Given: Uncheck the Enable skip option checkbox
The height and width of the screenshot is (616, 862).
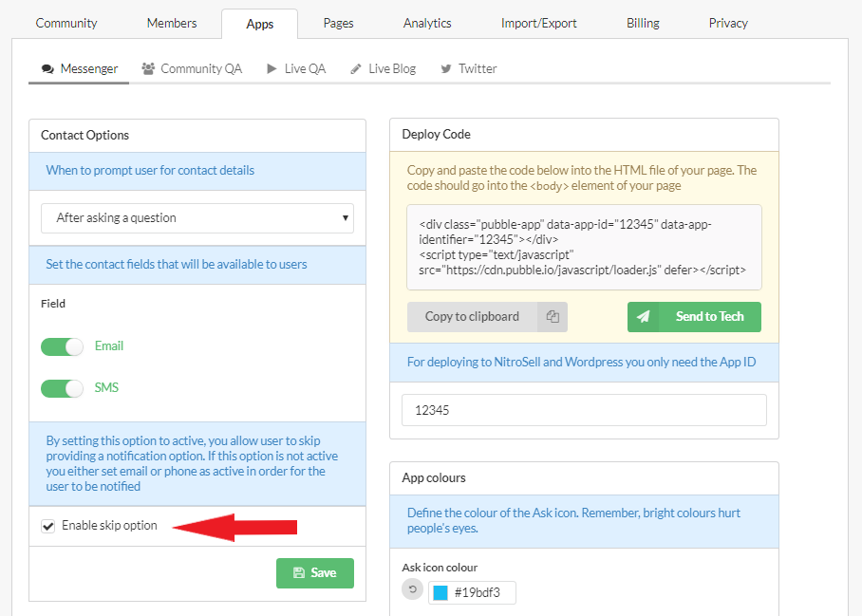Looking at the screenshot, I should tap(48, 526).
